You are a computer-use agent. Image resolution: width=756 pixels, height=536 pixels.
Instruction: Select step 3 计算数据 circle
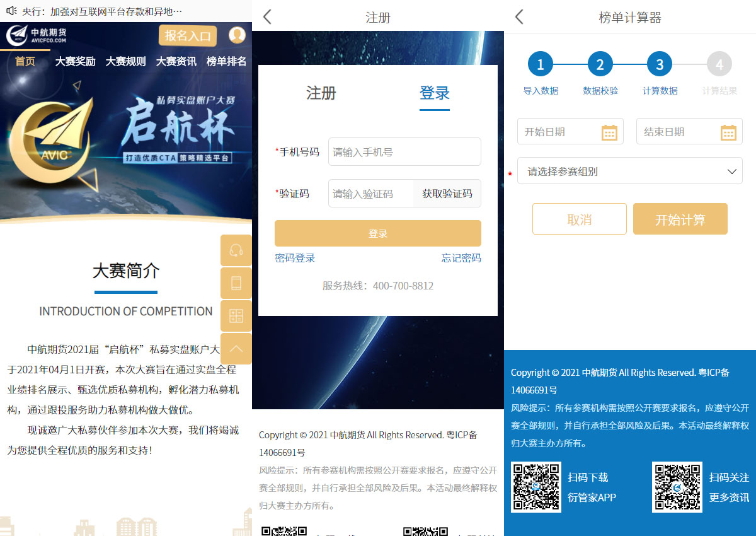coord(660,64)
